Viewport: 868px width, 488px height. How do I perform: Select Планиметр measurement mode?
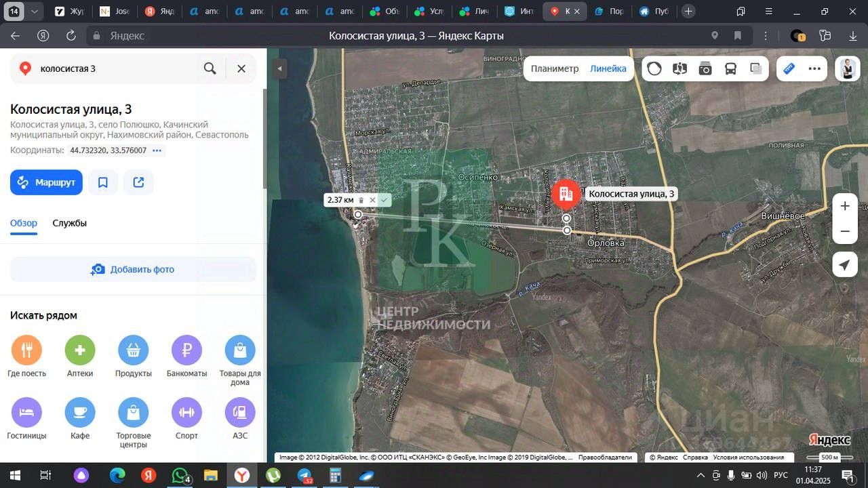[x=554, y=68]
